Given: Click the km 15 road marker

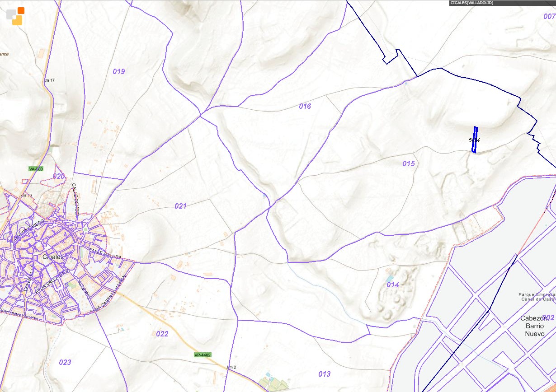Looking at the screenshot, I should pos(26,195).
